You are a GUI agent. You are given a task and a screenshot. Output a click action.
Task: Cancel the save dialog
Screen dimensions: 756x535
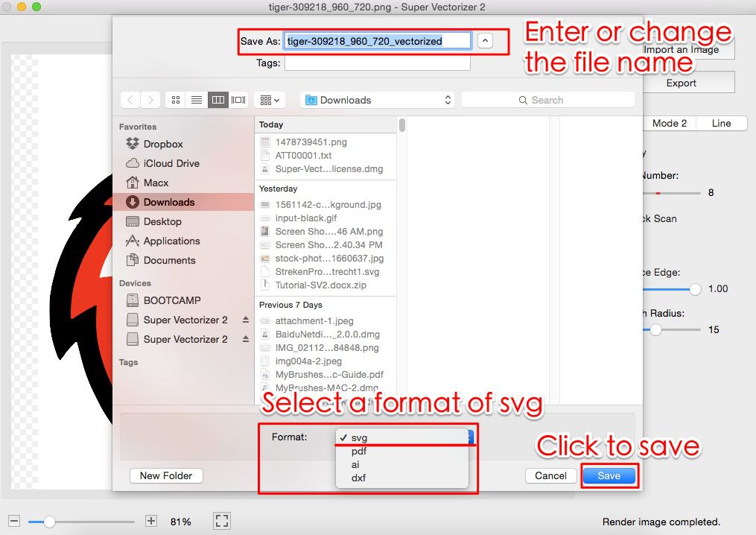click(550, 475)
